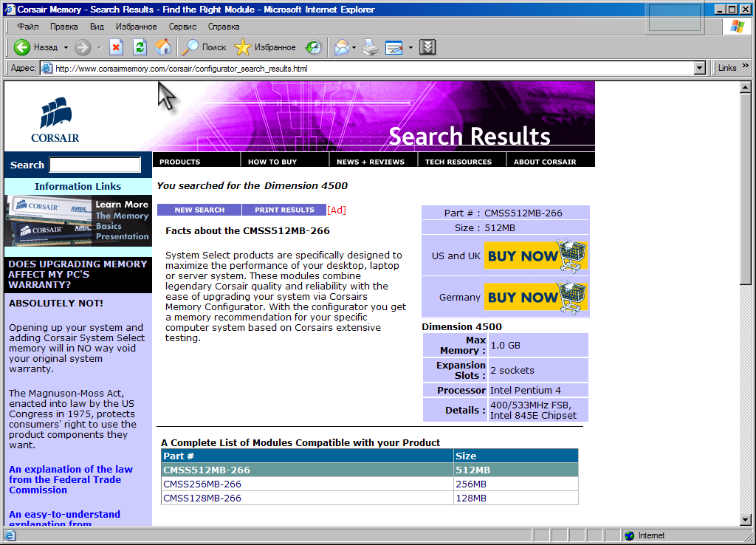Expand the Edit button dropdown arrow
This screenshot has width=756, height=545.
point(410,47)
